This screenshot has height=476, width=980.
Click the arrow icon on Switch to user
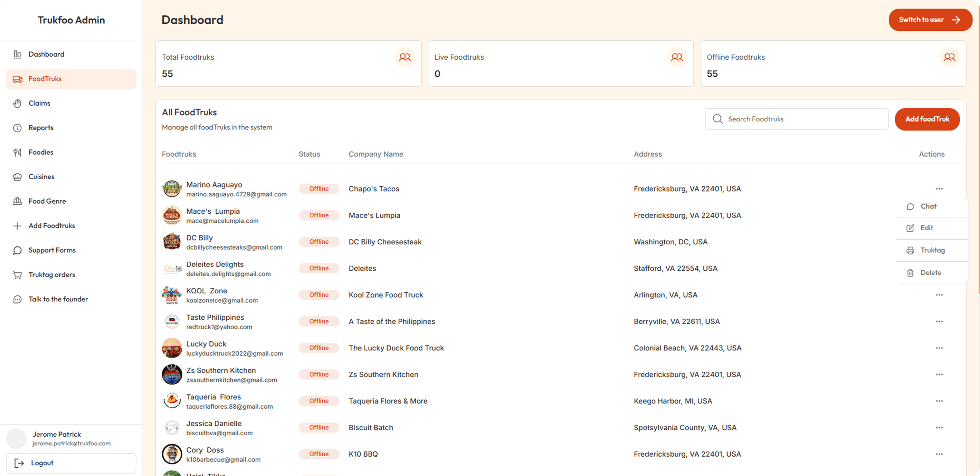tap(956, 20)
